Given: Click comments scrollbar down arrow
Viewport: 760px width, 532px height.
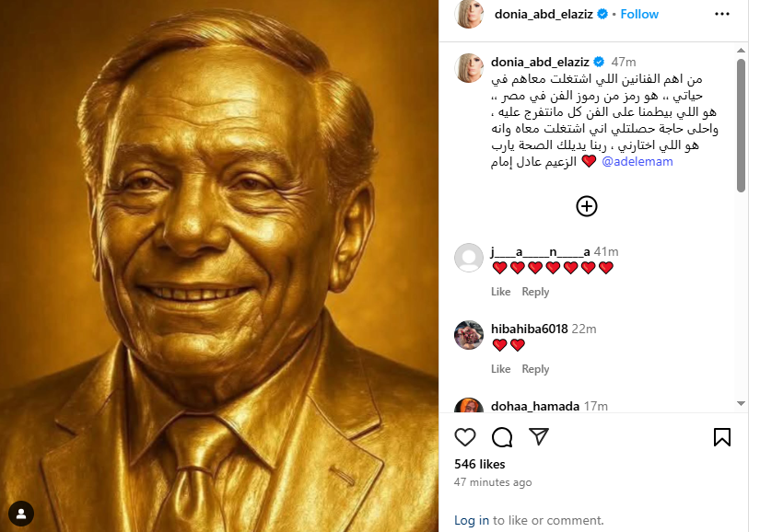Looking at the screenshot, I should pos(741,403).
